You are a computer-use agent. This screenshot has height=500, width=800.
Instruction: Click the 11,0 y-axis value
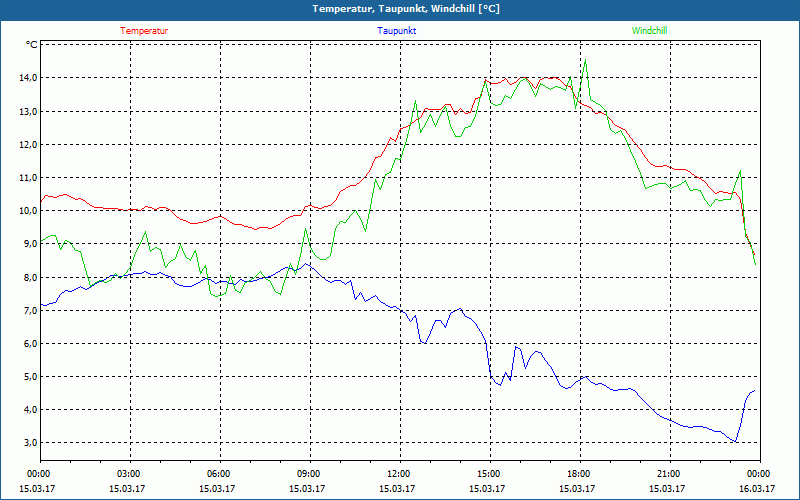coord(29,178)
